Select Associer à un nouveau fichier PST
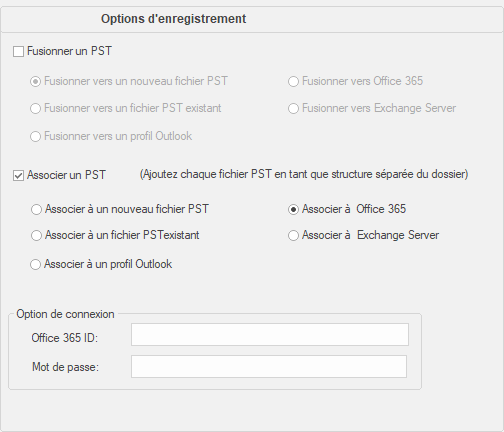 pos(36,209)
